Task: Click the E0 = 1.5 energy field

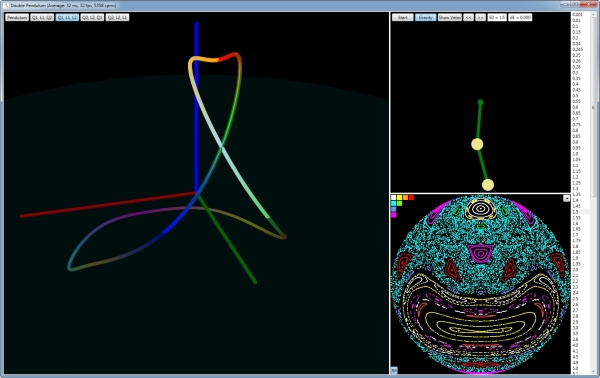Action: click(497, 17)
